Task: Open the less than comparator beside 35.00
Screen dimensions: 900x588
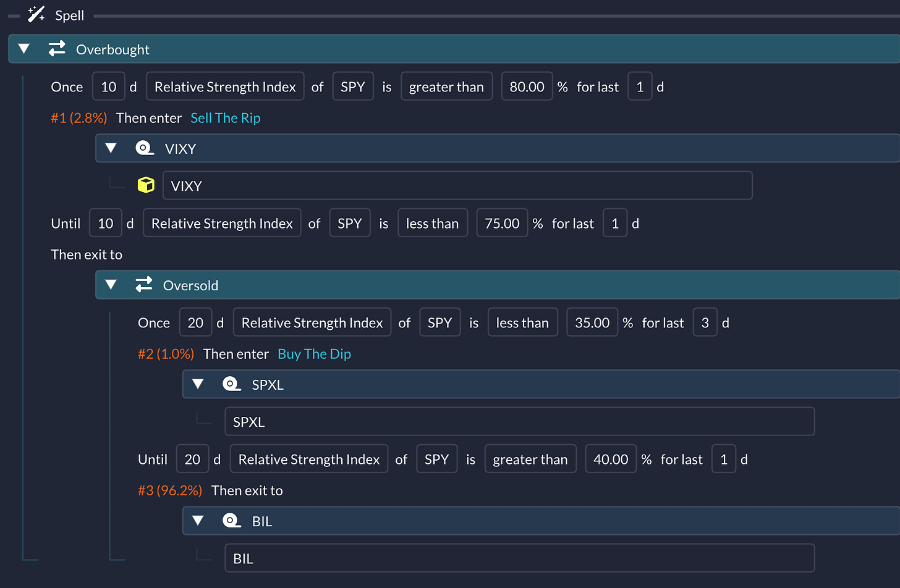Action: 523,322
